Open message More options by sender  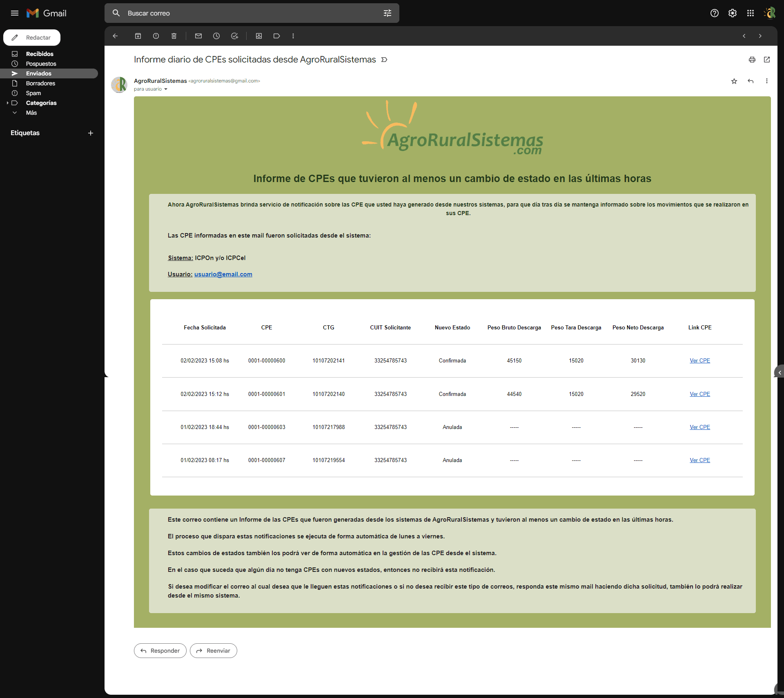(767, 81)
